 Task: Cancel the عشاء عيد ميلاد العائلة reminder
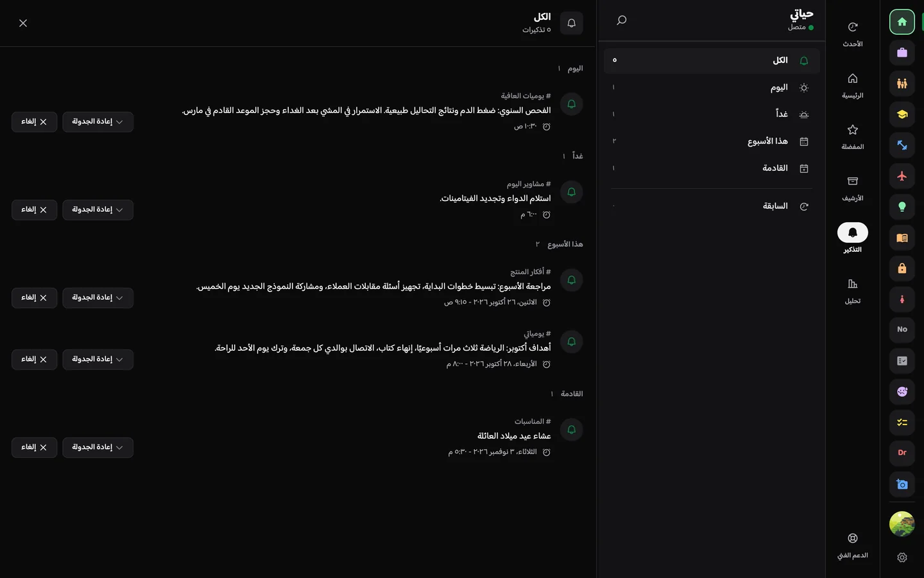coord(35,448)
